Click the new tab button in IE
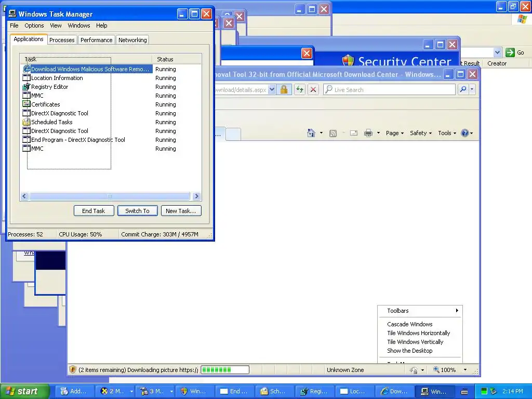532x399 pixels. click(x=233, y=135)
